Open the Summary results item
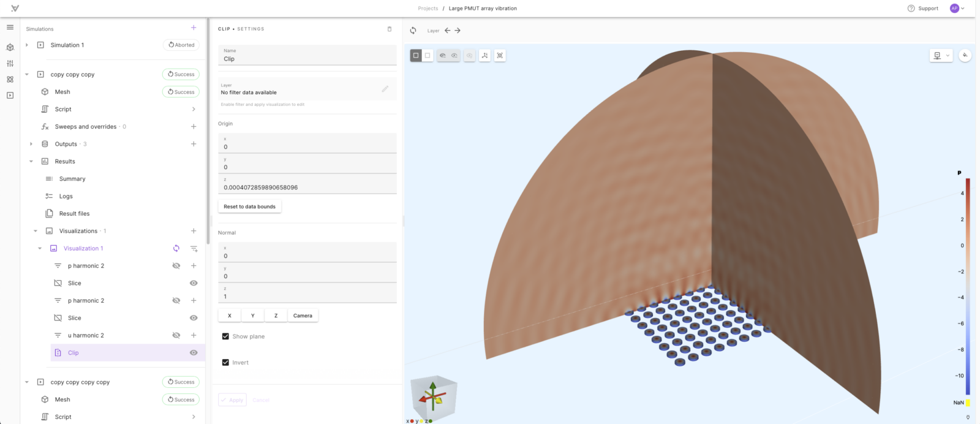Viewport: 980px width, 424px height. tap(72, 179)
